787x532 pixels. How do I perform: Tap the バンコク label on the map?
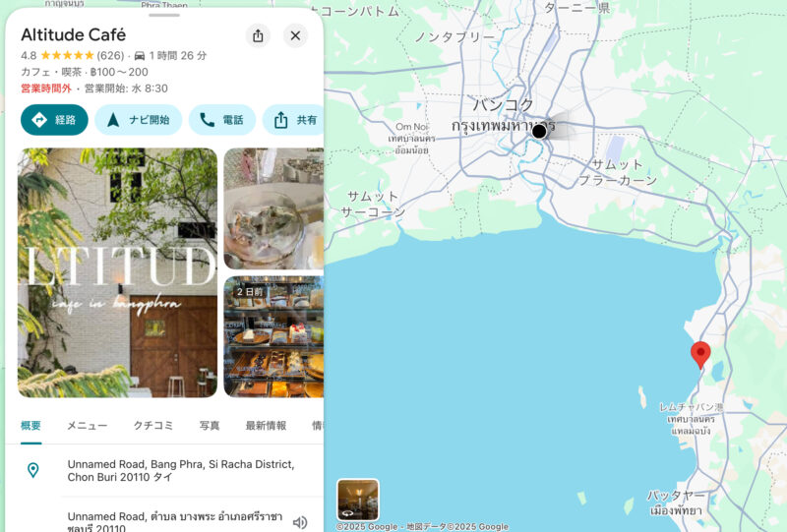pyautogui.click(x=504, y=105)
